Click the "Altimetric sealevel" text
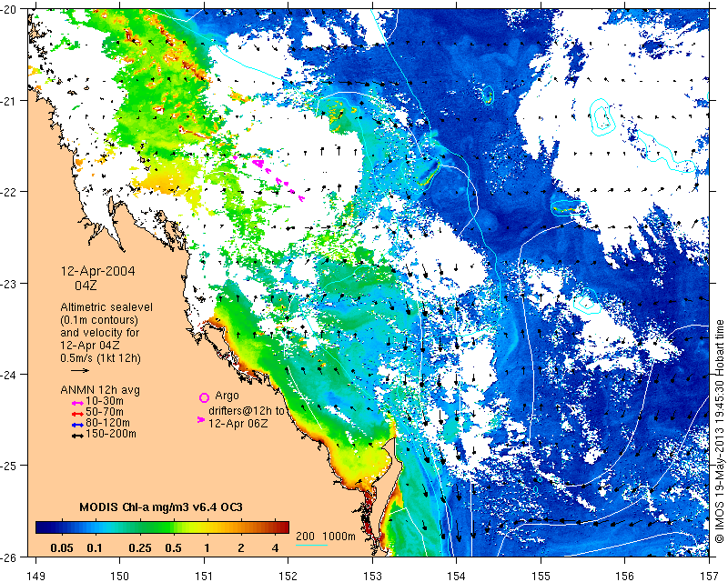 (106, 307)
